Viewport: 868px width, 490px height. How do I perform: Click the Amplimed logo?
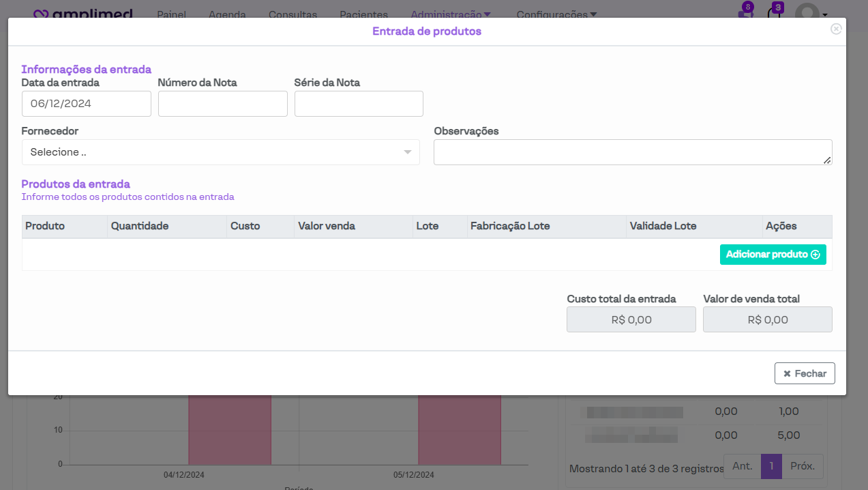click(83, 14)
